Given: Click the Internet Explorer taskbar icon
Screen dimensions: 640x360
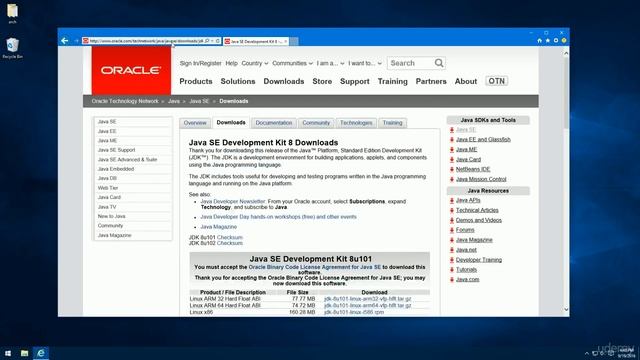Looking at the screenshot, I should coord(41,353).
